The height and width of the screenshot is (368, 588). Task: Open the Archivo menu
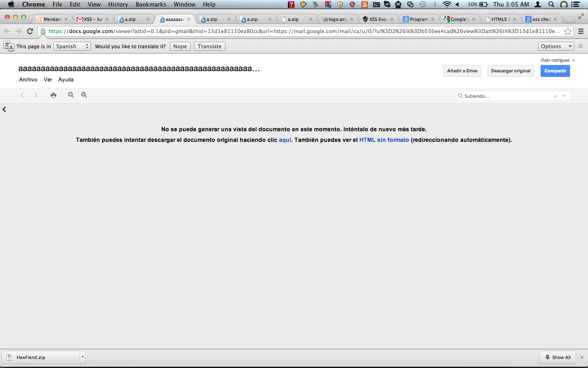[x=28, y=80]
